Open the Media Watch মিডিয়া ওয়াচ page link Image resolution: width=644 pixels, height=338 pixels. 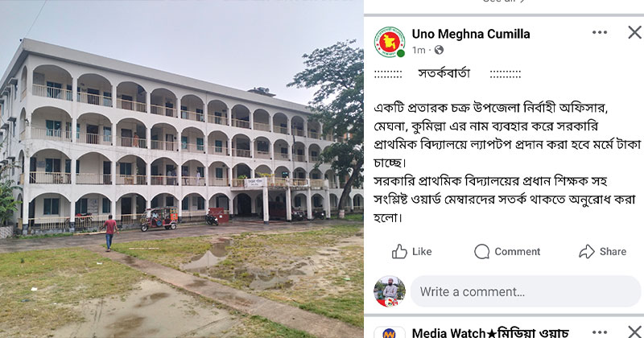click(490, 332)
